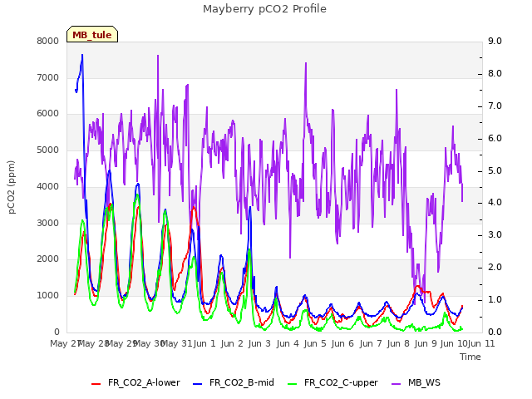Select the MB_WS legend entry
Screen dimensions: 532x399
[416, 382]
